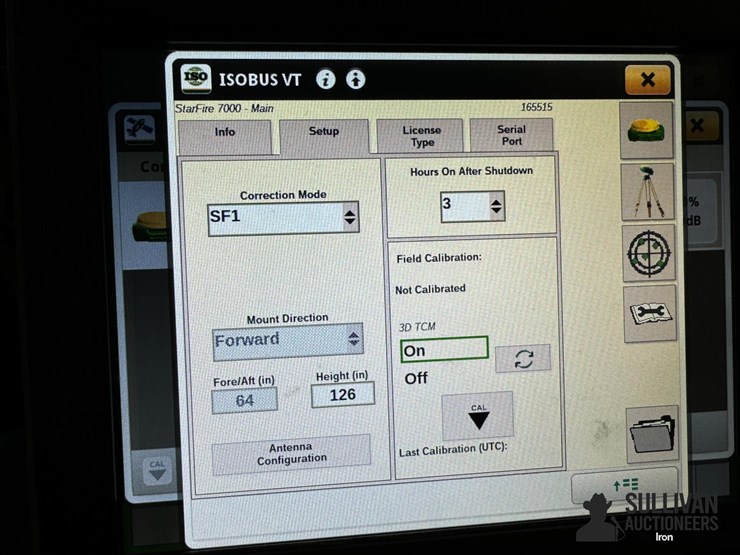Open the Serial Port tab

[x=512, y=135]
